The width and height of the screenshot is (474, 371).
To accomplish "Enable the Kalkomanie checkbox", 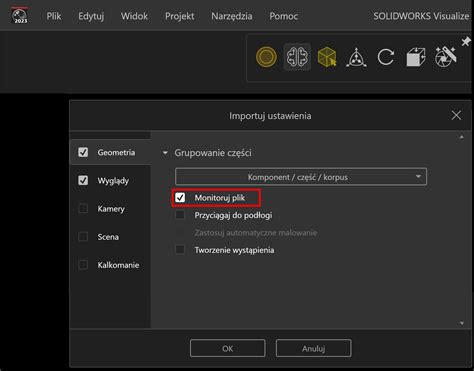I will (83, 265).
